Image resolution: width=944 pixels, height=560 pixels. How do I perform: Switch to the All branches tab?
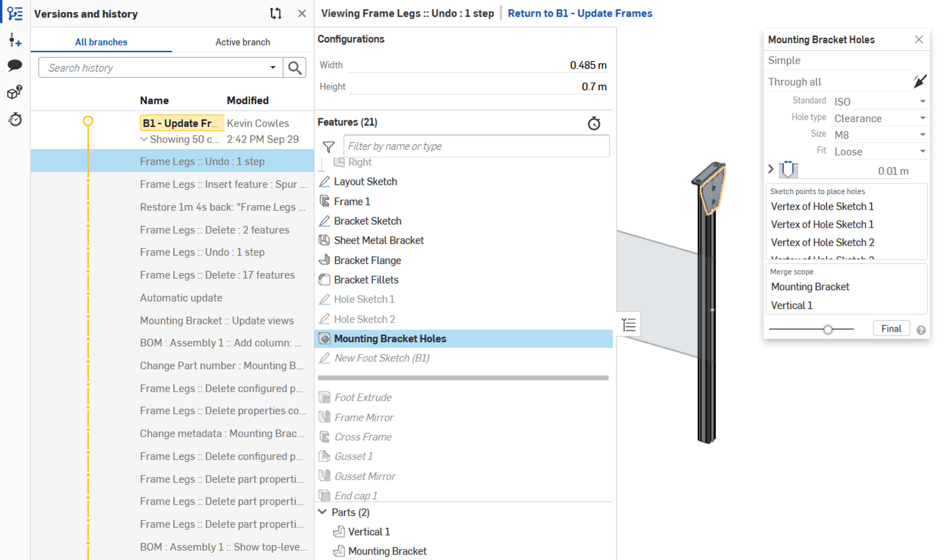click(x=101, y=41)
